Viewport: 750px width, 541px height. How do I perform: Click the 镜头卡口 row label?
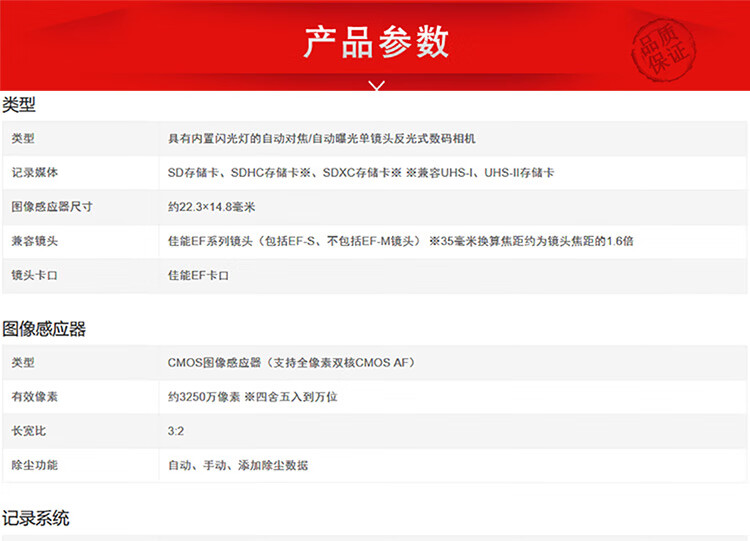coord(34,274)
